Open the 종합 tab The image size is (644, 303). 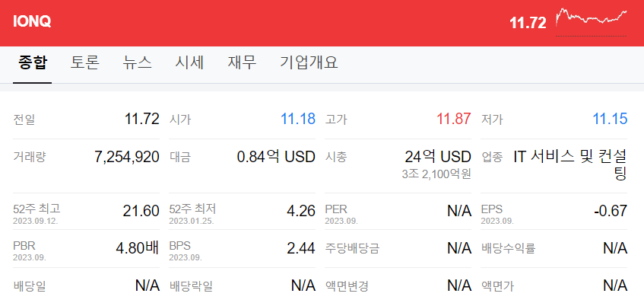pyautogui.click(x=33, y=63)
